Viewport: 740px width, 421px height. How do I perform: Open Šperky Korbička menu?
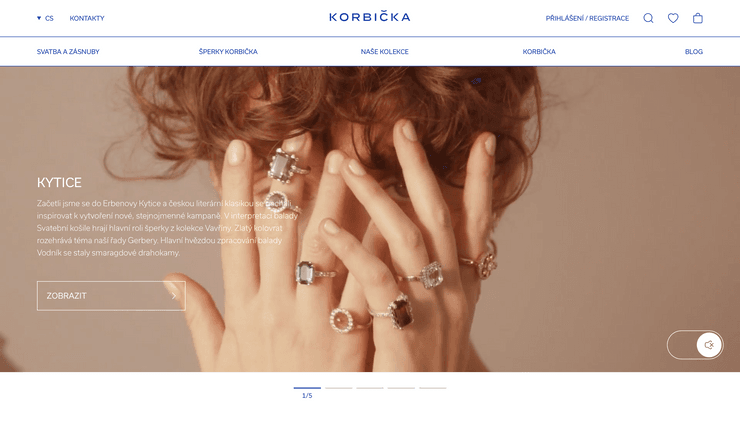click(228, 51)
